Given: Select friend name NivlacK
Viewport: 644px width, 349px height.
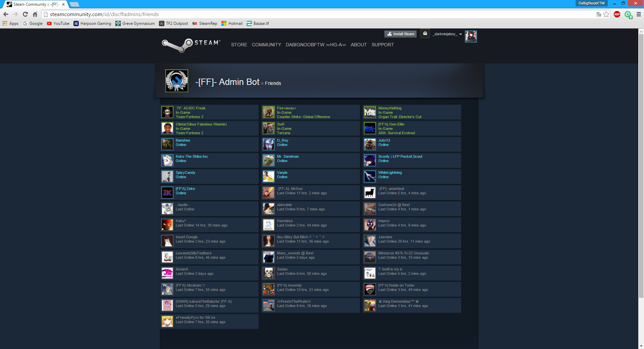Looking at the screenshot, I should pos(182,269).
